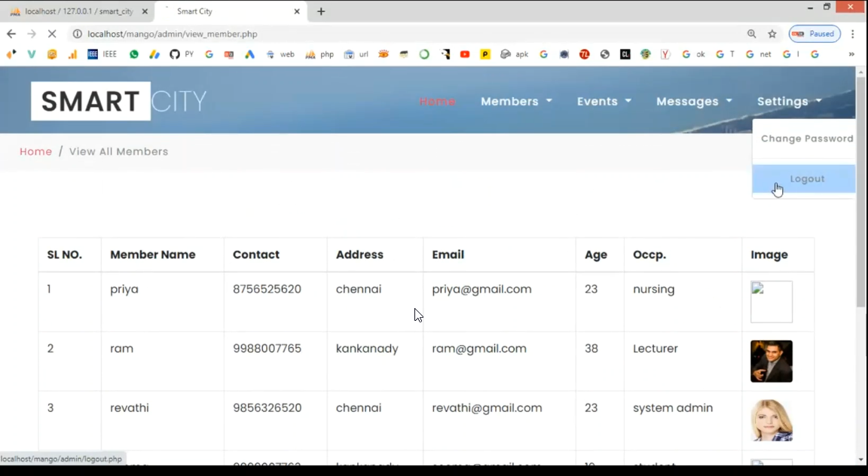The height and width of the screenshot is (476, 868).
Task: Open the IEEE bookmark
Action: (102, 54)
